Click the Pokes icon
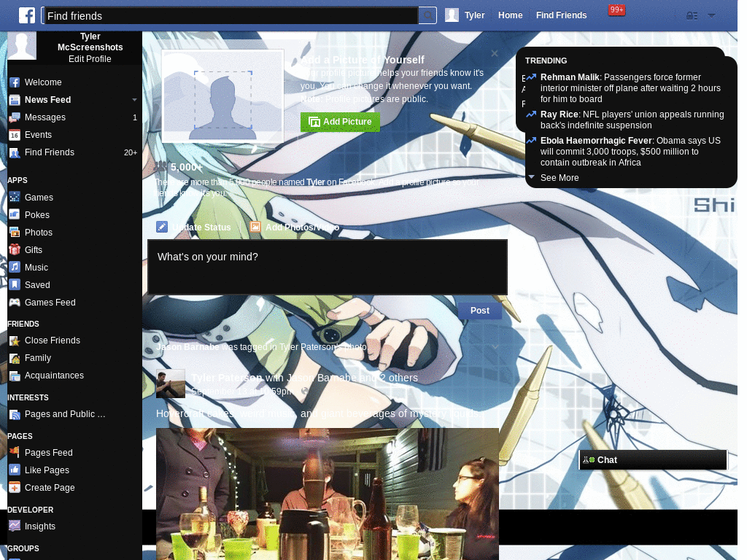This screenshot has width=747, height=560. pos(15,215)
